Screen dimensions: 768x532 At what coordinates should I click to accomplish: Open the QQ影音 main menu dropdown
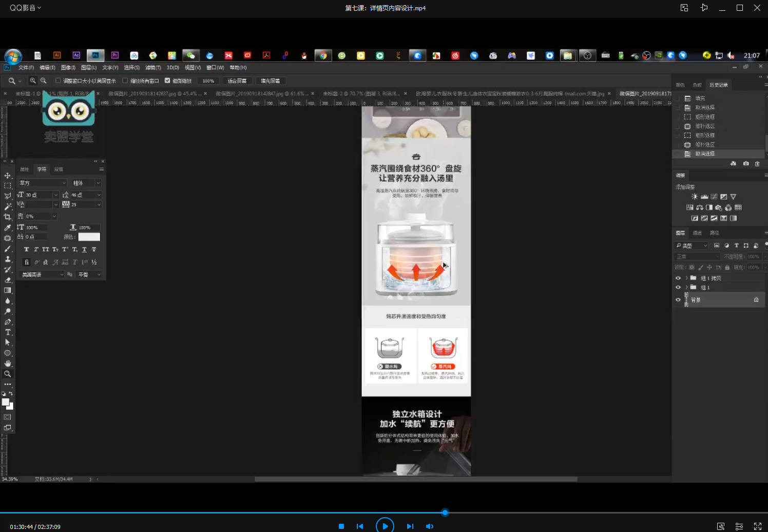[x=25, y=8]
